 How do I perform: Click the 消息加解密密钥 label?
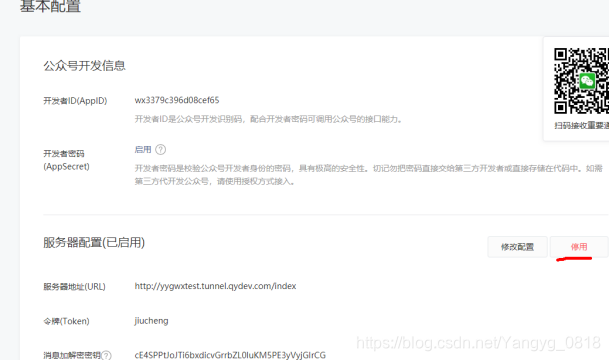point(72,355)
